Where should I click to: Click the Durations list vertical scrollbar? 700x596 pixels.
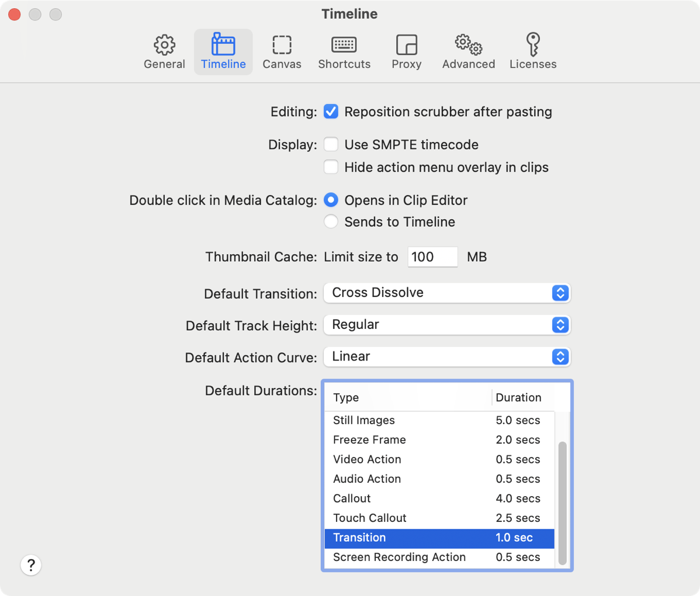point(562,503)
